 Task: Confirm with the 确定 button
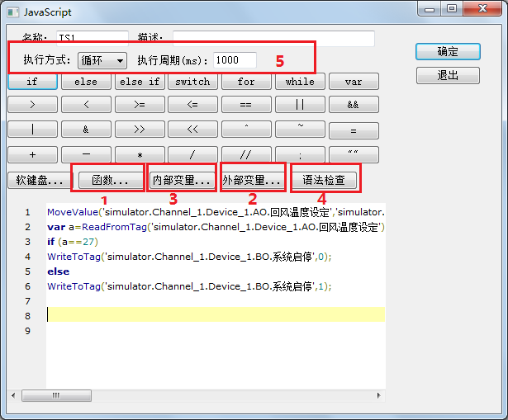click(448, 52)
